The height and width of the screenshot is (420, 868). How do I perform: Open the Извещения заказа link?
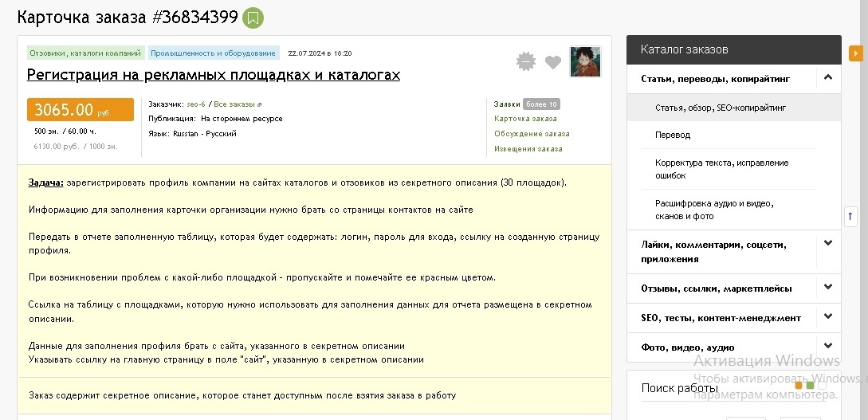[528, 149]
